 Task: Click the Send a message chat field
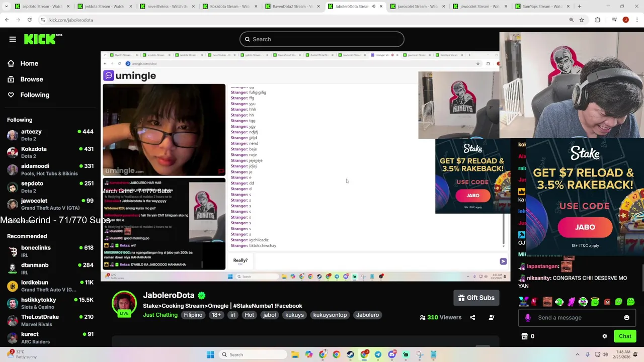(x=576, y=317)
